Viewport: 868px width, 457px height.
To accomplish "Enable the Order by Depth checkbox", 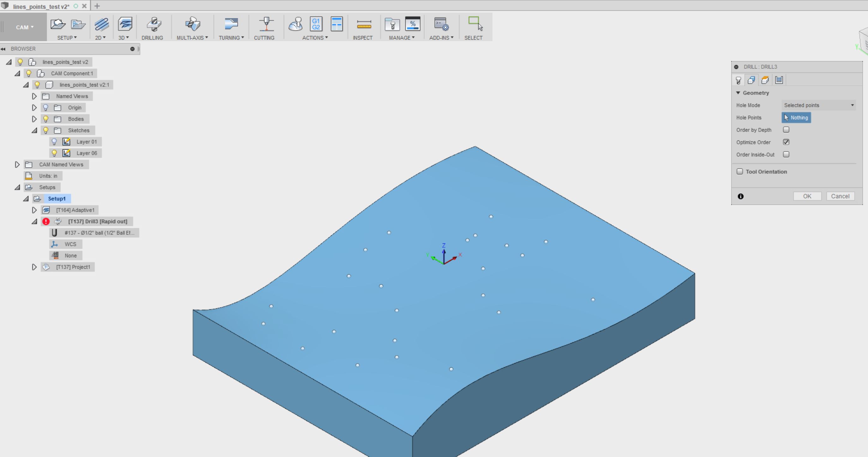I will point(786,130).
